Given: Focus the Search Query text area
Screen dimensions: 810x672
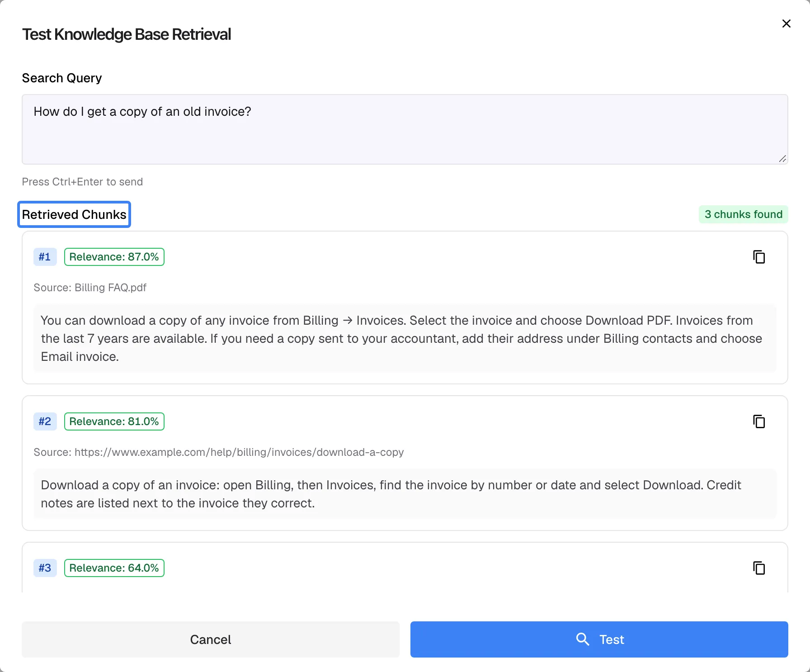Looking at the screenshot, I should click(x=405, y=129).
